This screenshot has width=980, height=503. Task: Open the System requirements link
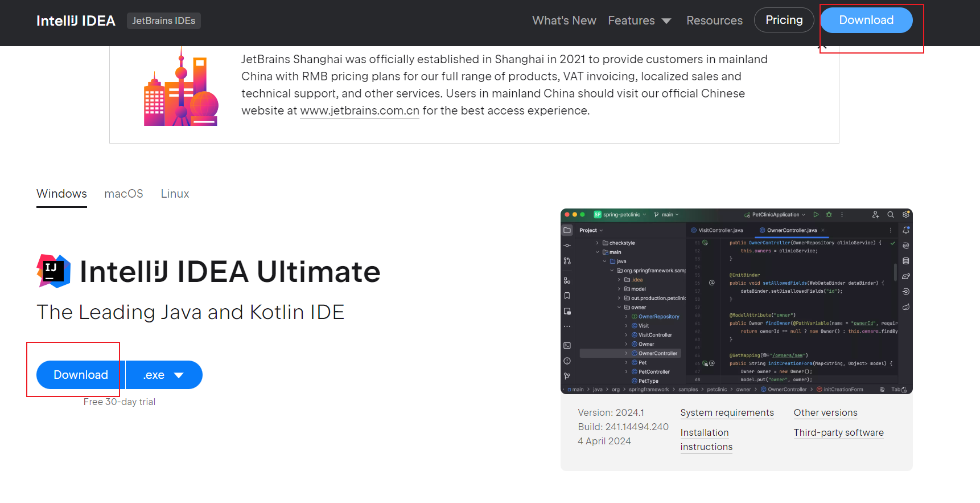click(x=727, y=412)
